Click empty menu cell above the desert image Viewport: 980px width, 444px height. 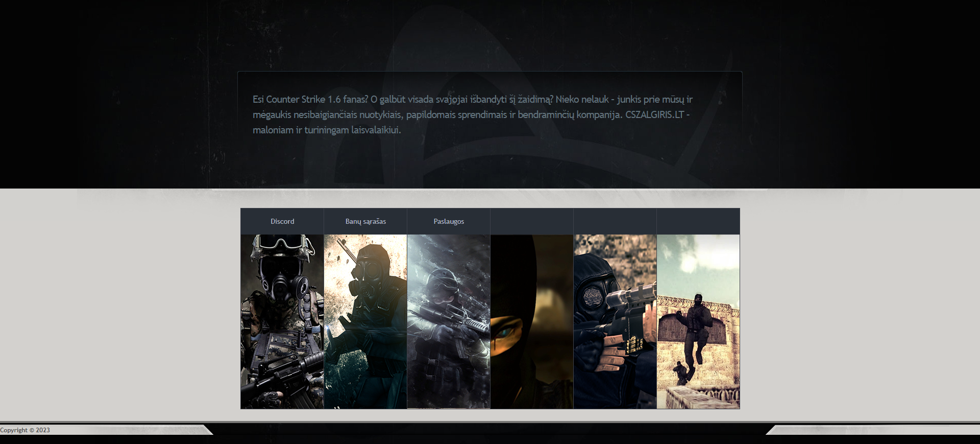pyautogui.click(x=698, y=221)
